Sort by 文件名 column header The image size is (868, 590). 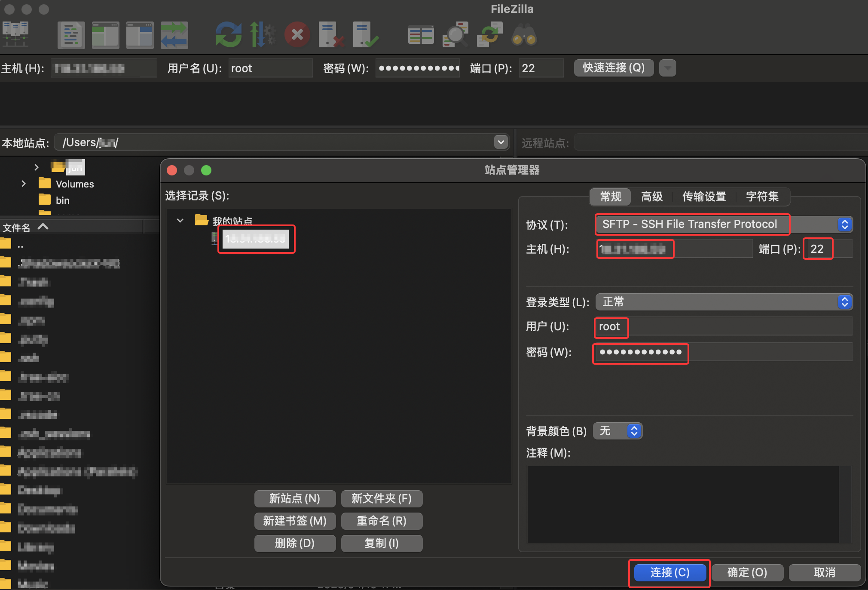71,227
